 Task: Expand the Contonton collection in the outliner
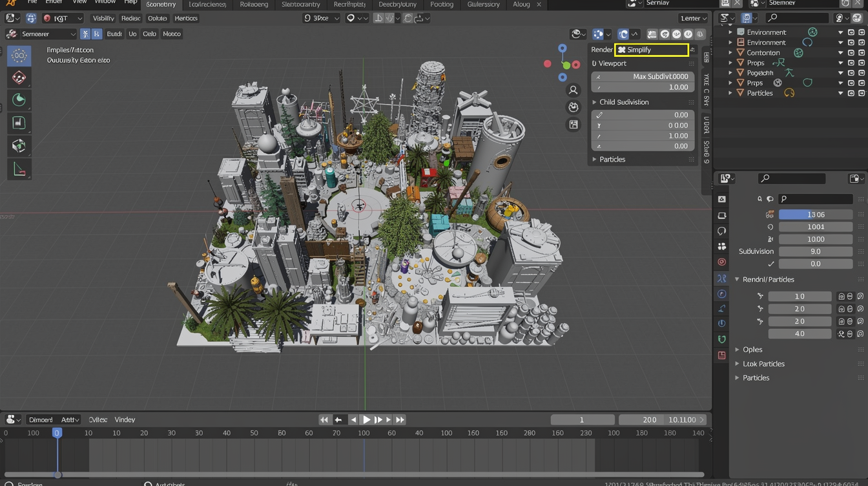pyautogui.click(x=730, y=52)
